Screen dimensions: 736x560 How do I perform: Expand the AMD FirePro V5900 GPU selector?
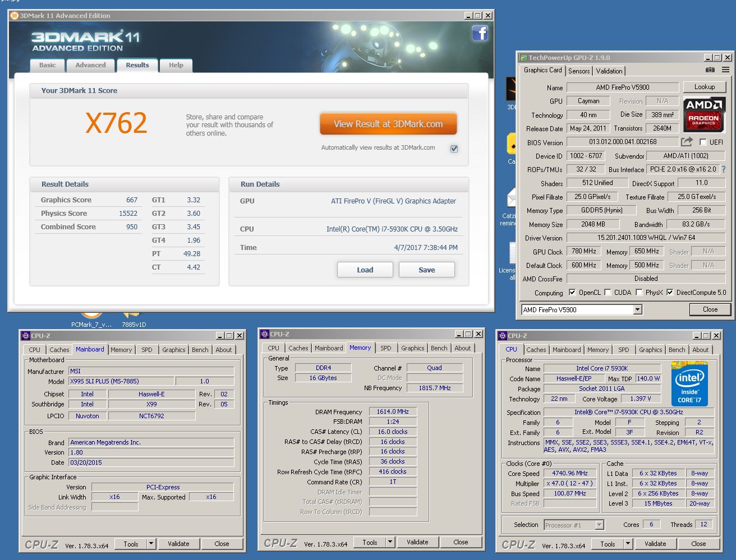pos(637,309)
